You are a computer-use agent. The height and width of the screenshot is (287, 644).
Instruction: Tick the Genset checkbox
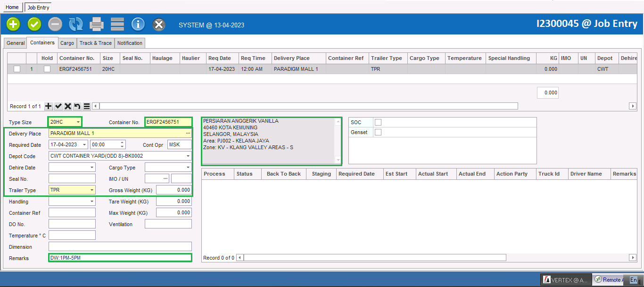(x=378, y=133)
